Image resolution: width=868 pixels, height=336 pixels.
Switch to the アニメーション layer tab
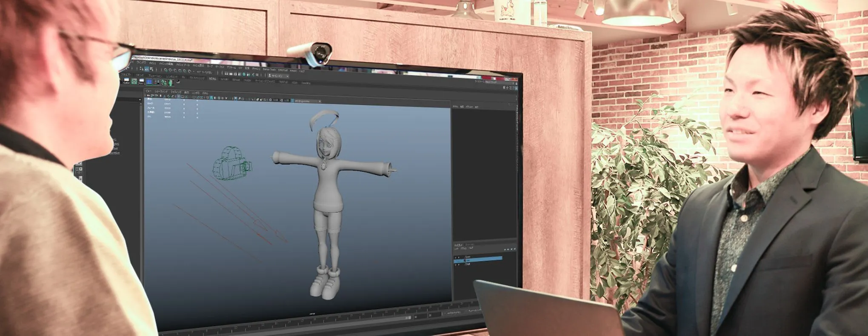(468, 245)
